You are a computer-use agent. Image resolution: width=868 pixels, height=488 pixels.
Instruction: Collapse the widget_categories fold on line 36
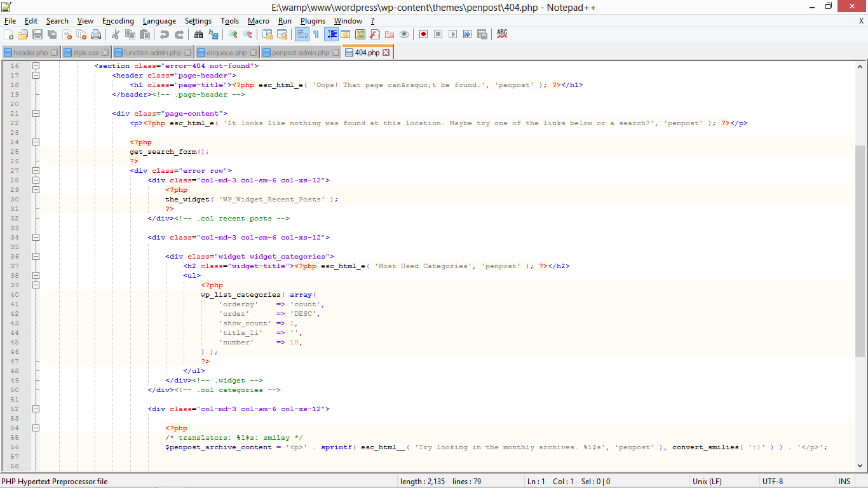pyautogui.click(x=36, y=257)
